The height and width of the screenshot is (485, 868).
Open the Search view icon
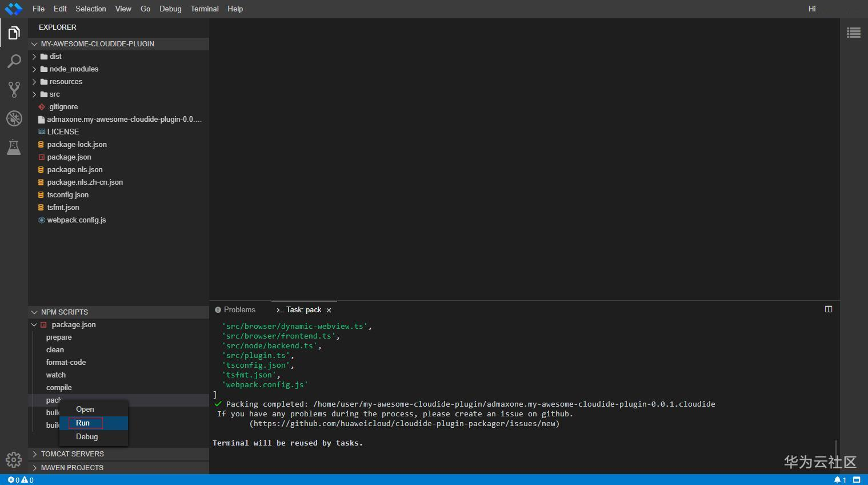click(x=14, y=61)
